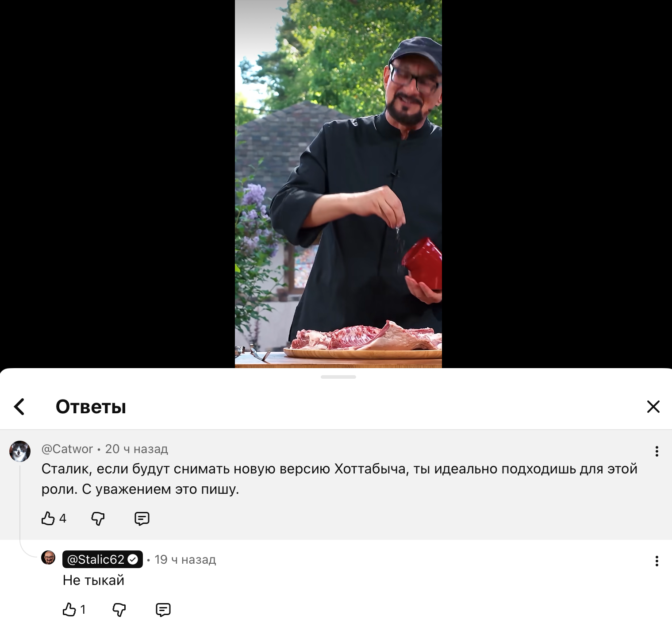Screen dimensions: 672x623
Task: Click the Ответы panel heading
Action: 91,407
